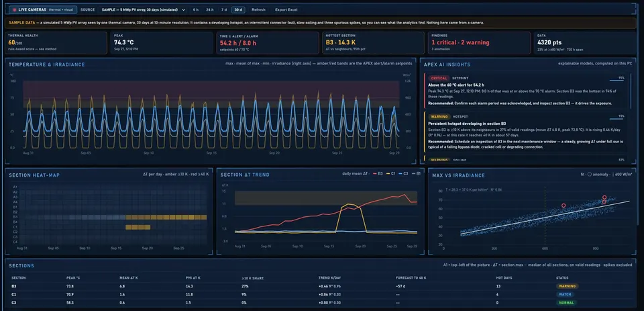644x311 pixels.
Task: Click the Peak 74.3 °C value
Action: (123, 42)
